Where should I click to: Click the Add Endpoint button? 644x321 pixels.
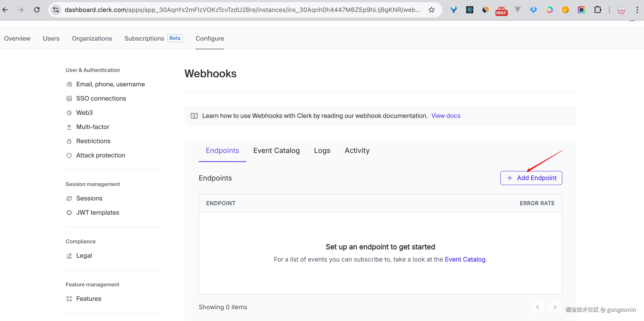pos(531,178)
